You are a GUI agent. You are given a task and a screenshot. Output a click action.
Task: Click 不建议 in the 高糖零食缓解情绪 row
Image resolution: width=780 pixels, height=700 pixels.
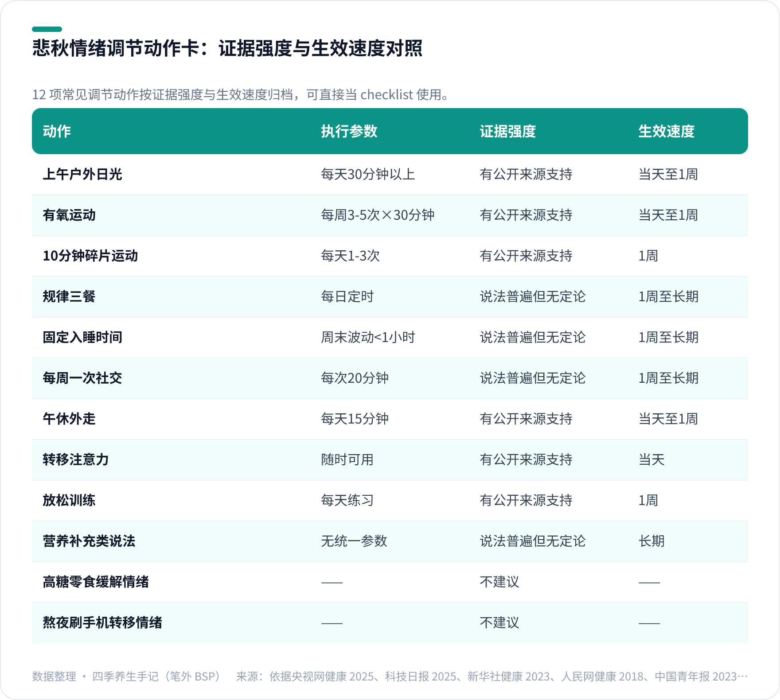coord(499,582)
